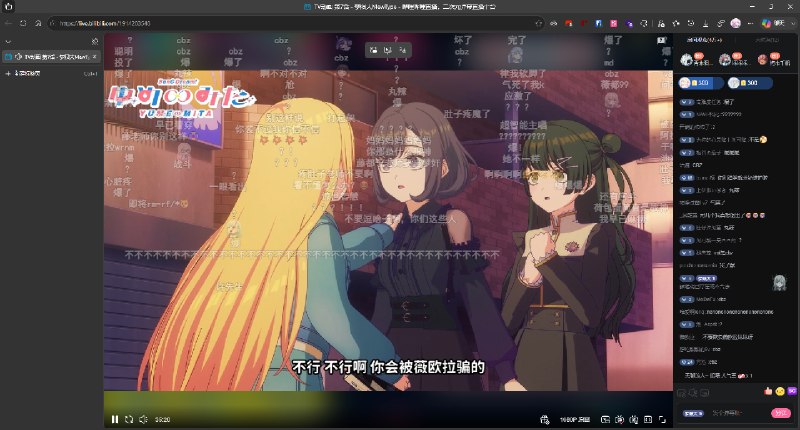The width and height of the screenshot is (800, 430).
Task: Open the danmaku block settings icon
Action: (x=634, y=419)
